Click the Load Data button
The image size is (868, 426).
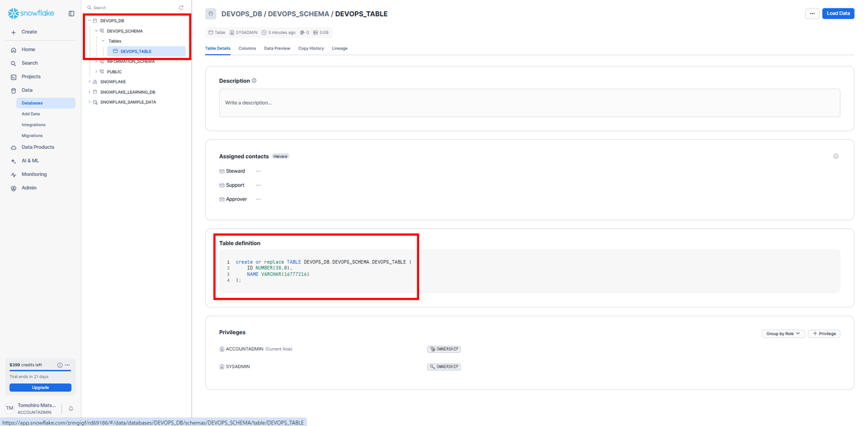pyautogui.click(x=838, y=14)
